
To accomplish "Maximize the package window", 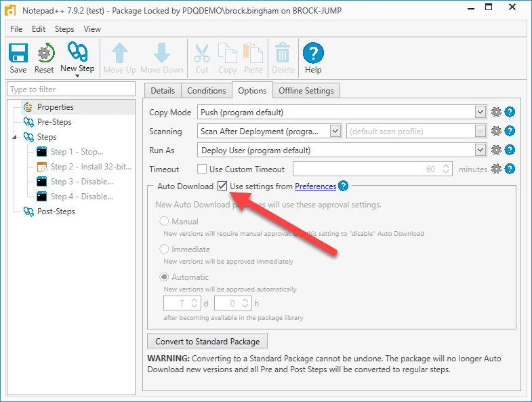I will (489, 7).
